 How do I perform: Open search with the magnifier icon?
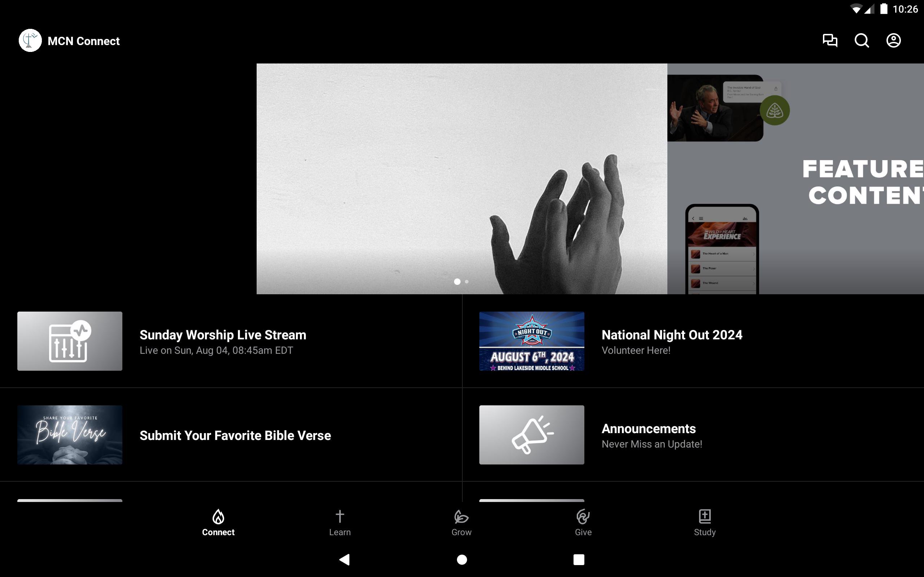[x=862, y=40]
